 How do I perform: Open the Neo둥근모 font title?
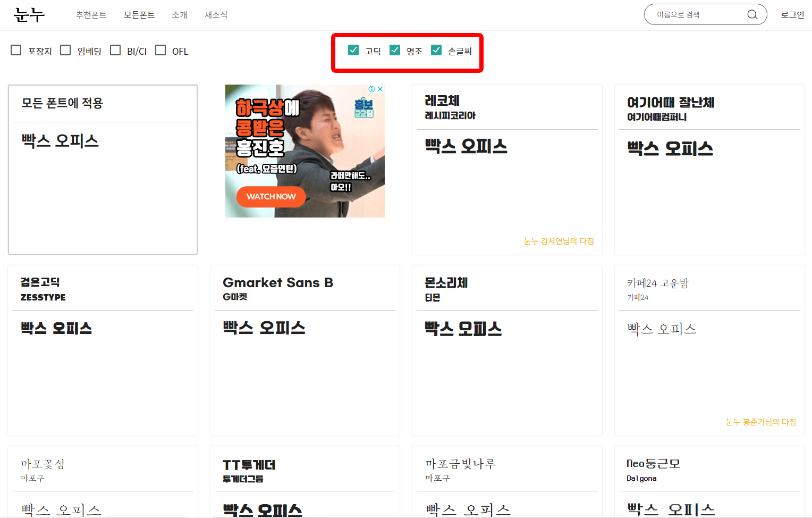[x=653, y=463]
